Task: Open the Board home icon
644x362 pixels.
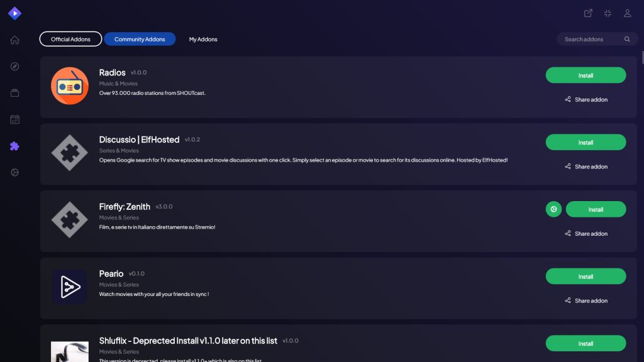Action: pos(15,40)
